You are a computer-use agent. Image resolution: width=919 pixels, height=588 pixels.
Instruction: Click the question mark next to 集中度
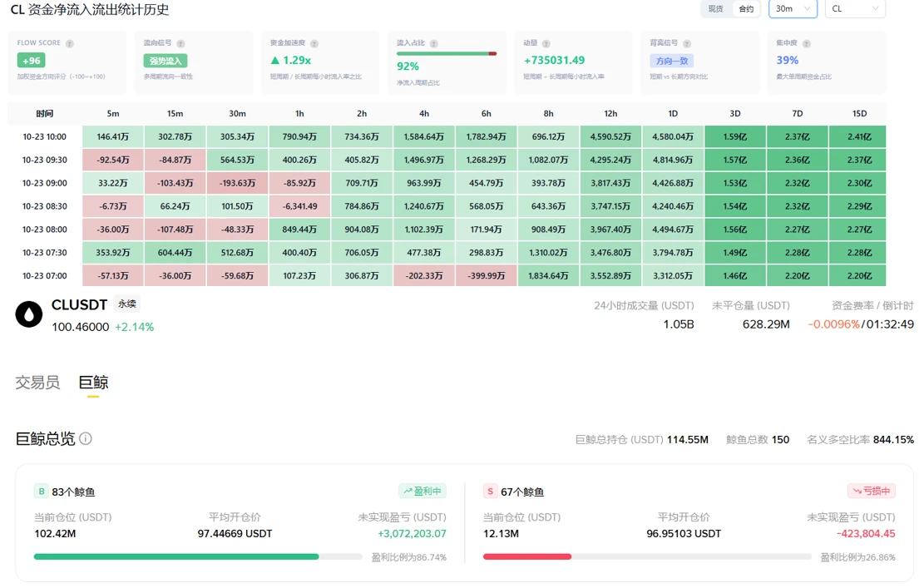click(807, 43)
